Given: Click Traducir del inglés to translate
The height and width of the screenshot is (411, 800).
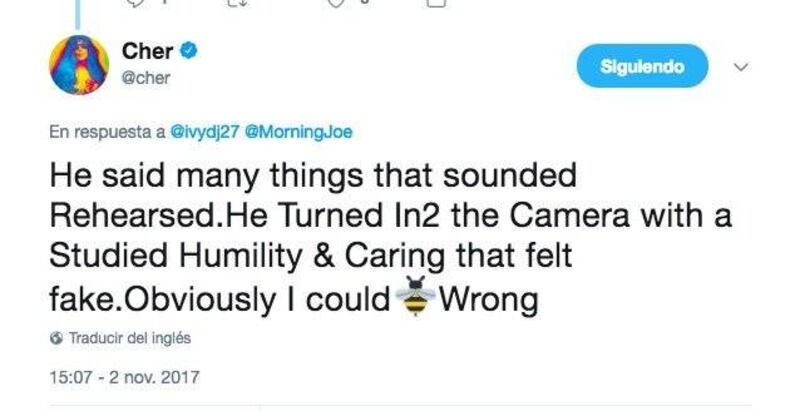Looking at the screenshot, I should [129, 338].
